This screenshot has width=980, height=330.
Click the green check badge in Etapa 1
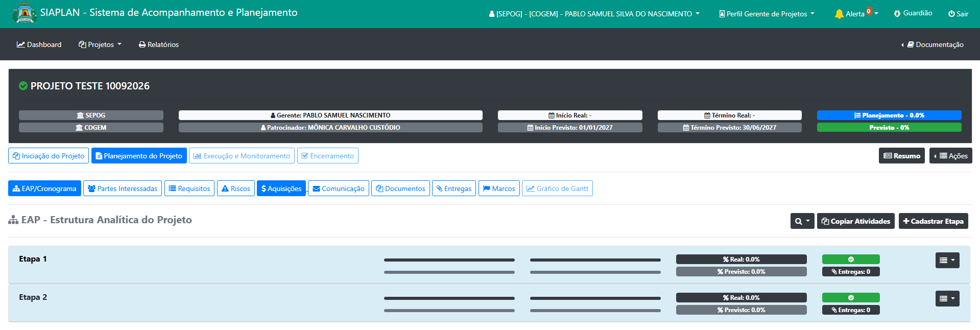coord(851,260)
